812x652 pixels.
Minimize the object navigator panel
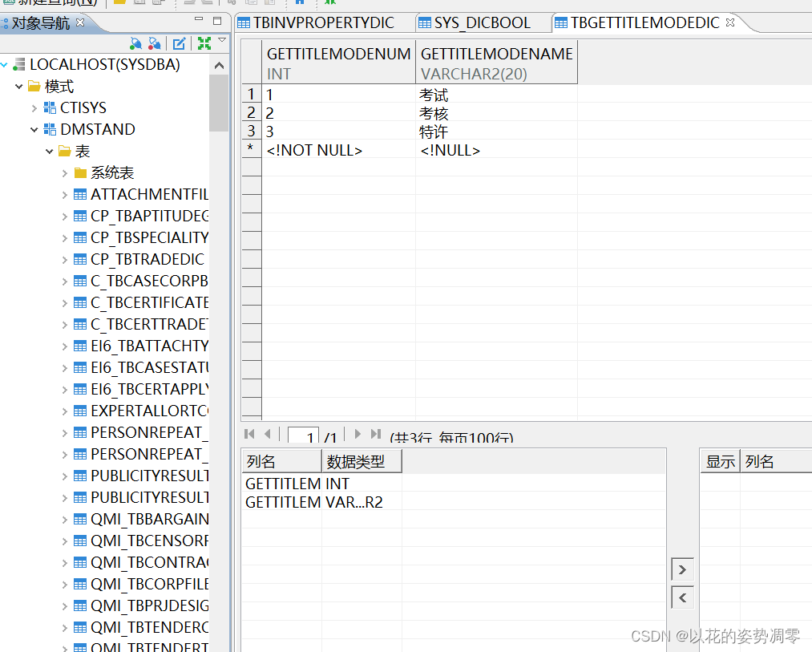(x=199, y=19)
